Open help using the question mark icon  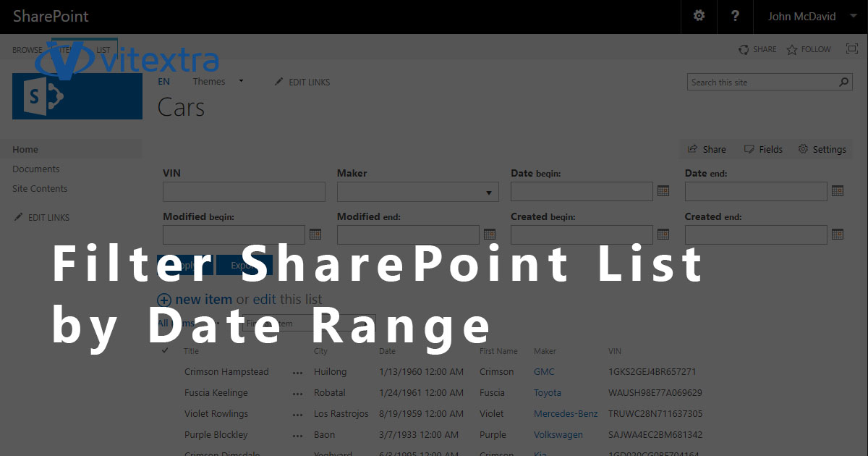point(735,16)
